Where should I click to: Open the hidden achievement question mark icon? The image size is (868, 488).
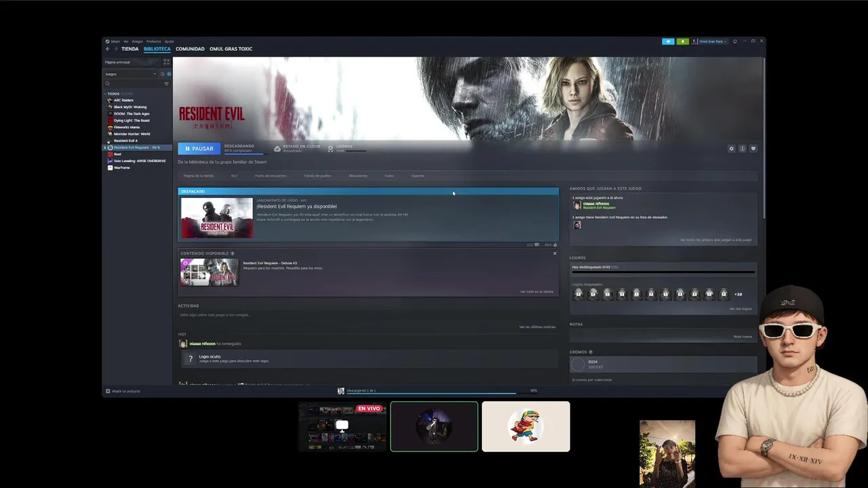(191, 359)
